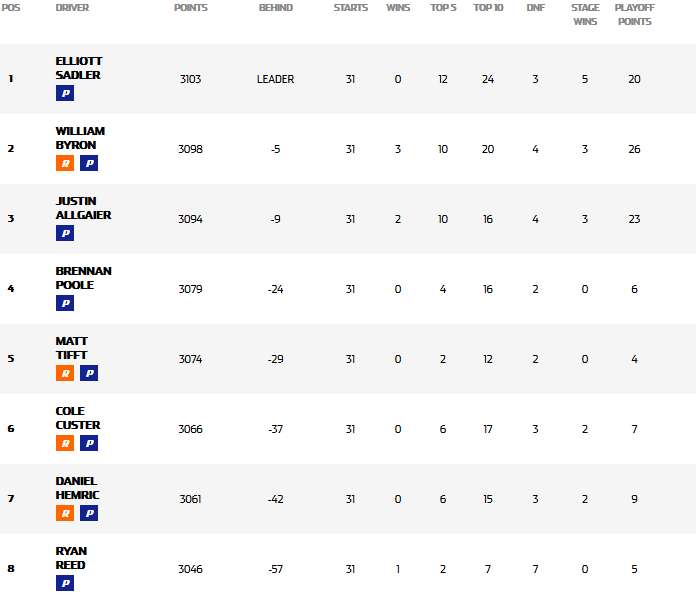Viewport: 696px width, 598px height.
Task: Click the blue playoff badge under William Byron
Action: pyautogui.click(x=89, y=163)
